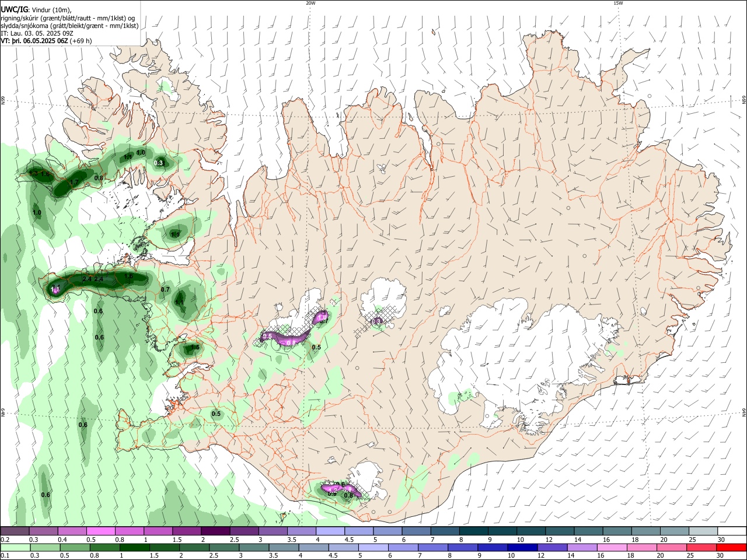Select the 'VT: þri. 06.05.2025 06Z (+69 h)' line
Image resolution: width=747 pixels, height=560 pixels.
tap(46, 41)
